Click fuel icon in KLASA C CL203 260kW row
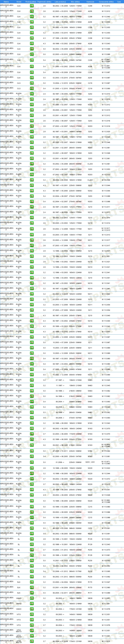Image resolution: width=124 pixels, height=644 pixels. coord(32,164)
